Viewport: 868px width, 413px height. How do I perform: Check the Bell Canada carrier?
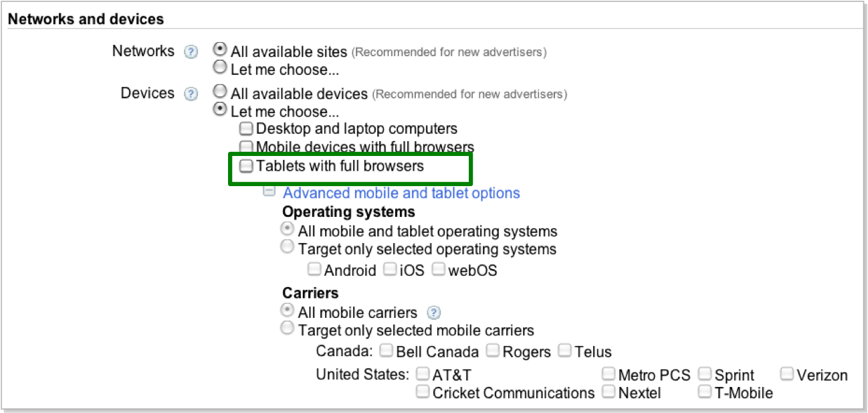[386, 350]
